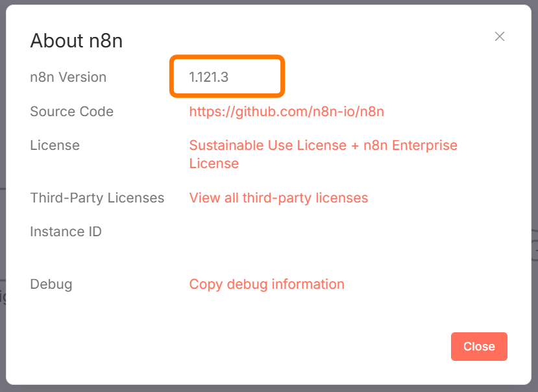Click the version number 1.121.3
Viewport: 538px width, 392px height.
tap(209, 77)
